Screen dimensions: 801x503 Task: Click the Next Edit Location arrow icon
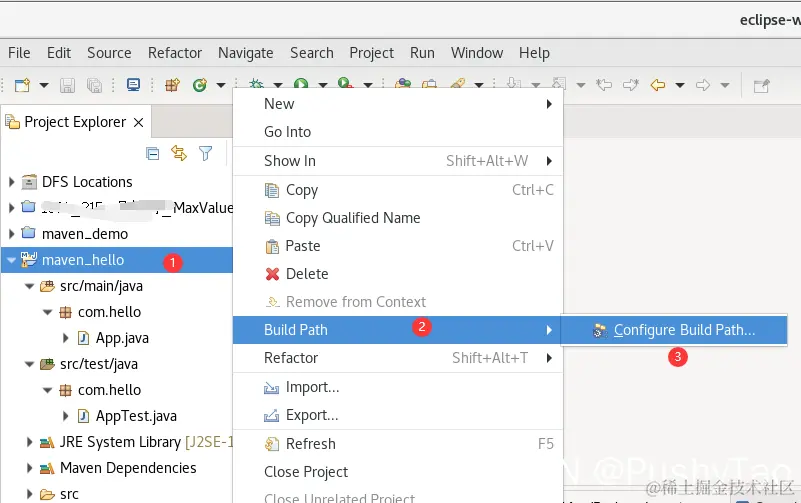coord(630,85)
